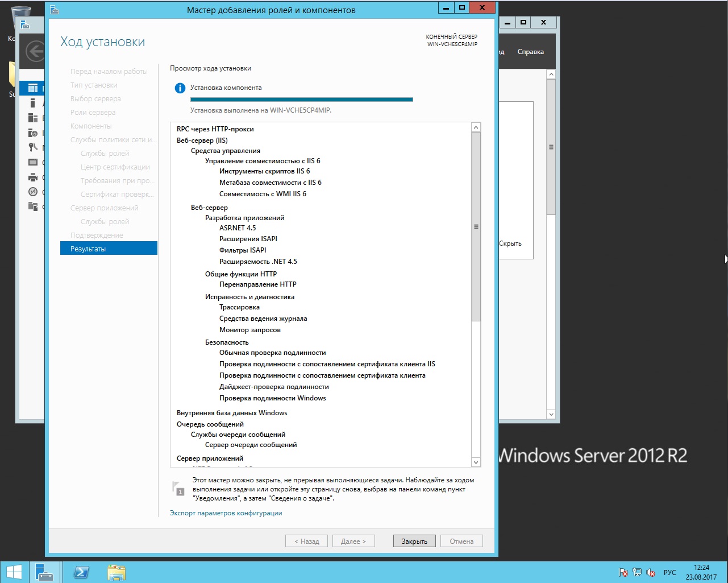The height and width of the screenshot is (583, 728).
Task: Select the Расширения ISAPI row
Action: click(248, 239)
